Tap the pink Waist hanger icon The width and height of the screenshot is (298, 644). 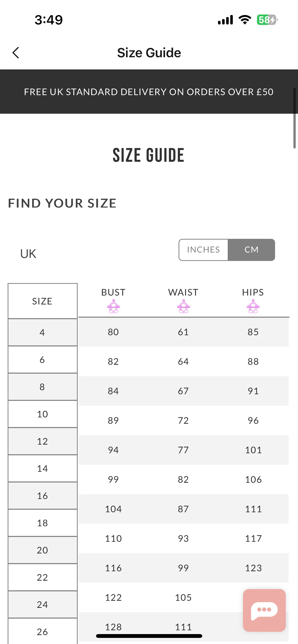point(183,306)
